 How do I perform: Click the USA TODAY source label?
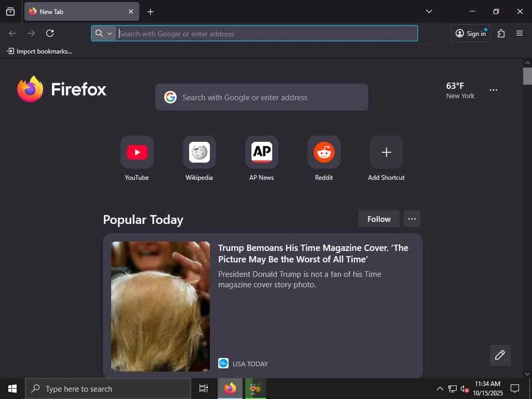(x=250, y=364)
